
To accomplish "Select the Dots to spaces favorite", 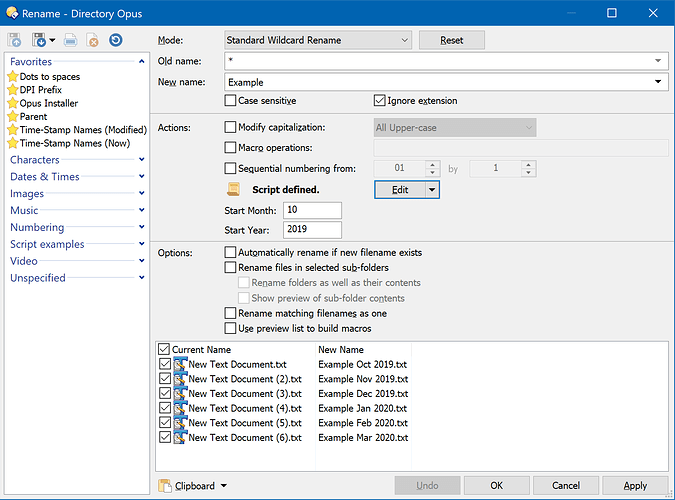I will (x=50, y=77).
